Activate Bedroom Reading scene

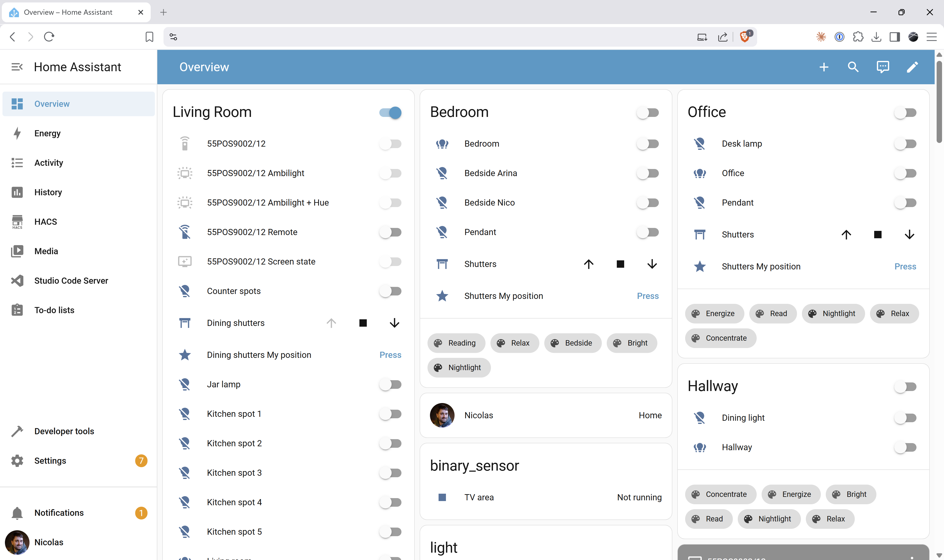[456, 343]
